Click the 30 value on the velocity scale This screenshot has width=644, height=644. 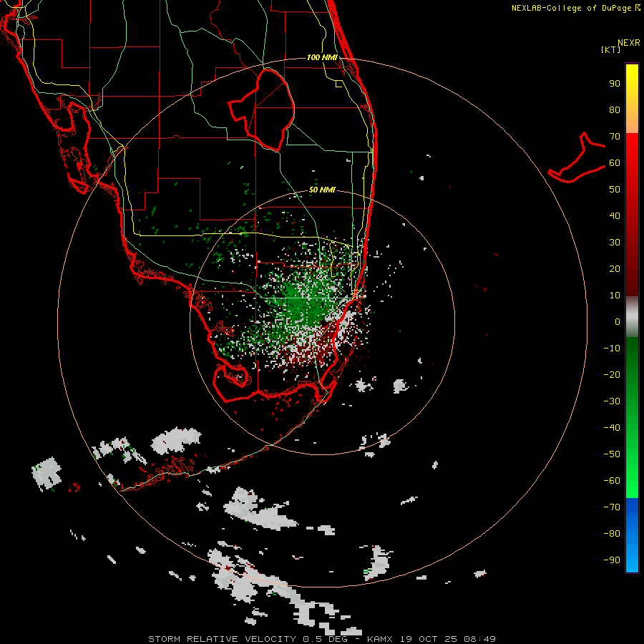click(615, 243)
